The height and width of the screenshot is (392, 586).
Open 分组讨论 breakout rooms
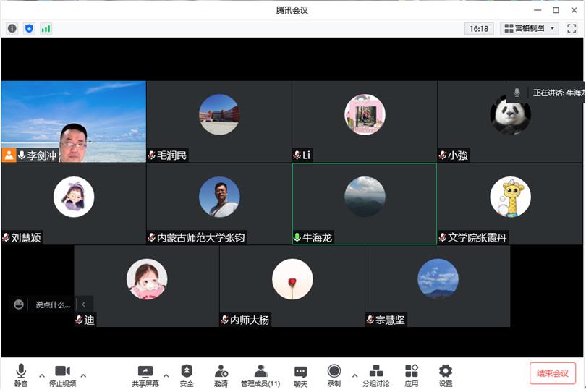click(x=375, y=375)
